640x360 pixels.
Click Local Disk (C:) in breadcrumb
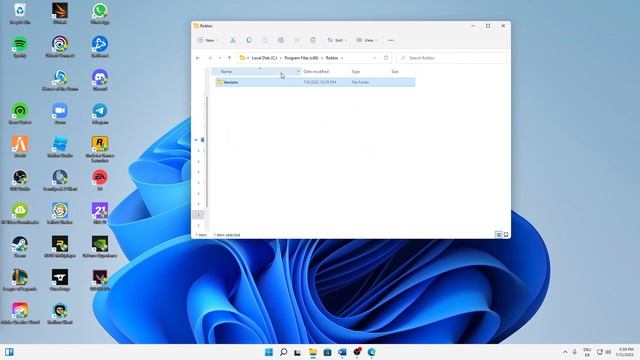264,58
